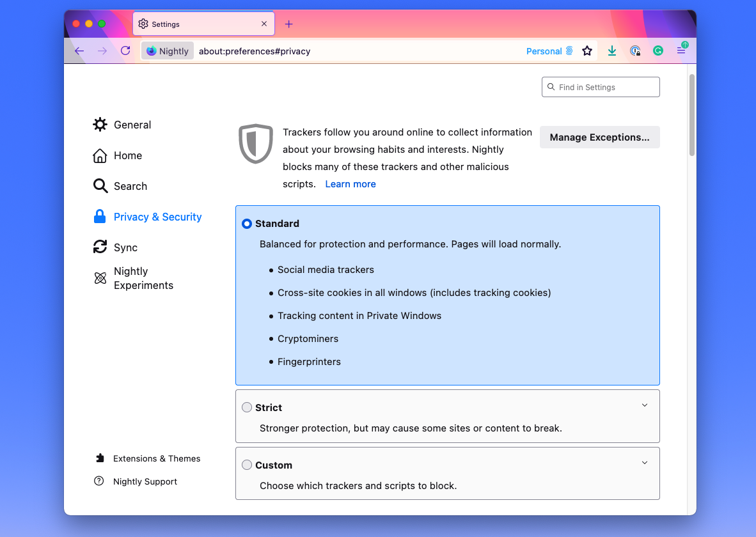Click the 1Password extension icon
Viewport: 756px width, 537px height.
click(x=635, y=51)
